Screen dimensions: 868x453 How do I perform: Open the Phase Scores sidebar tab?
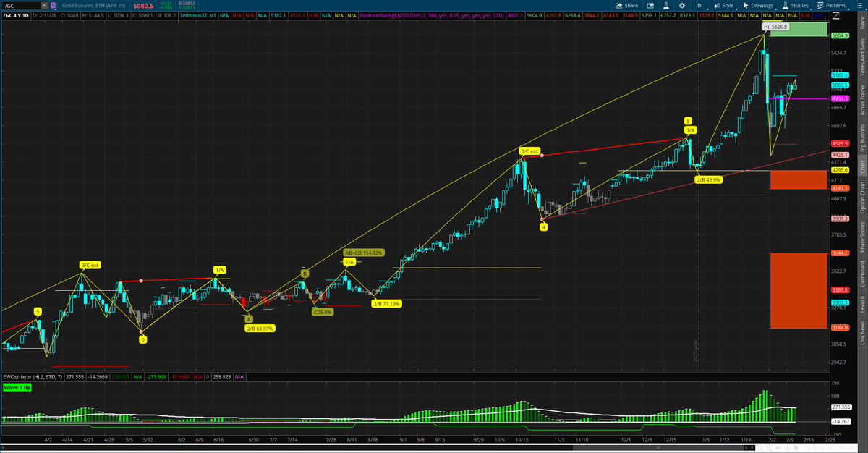coord(861,236)
